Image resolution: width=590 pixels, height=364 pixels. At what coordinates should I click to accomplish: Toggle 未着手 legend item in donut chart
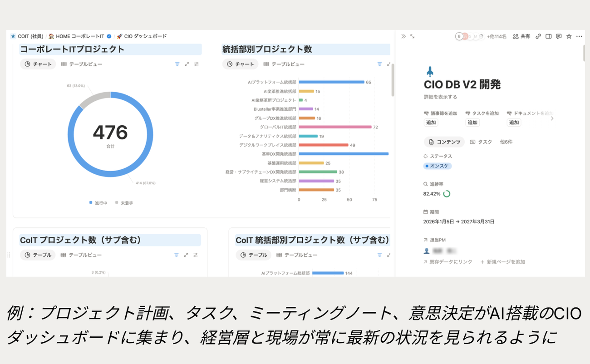point(124,203)
